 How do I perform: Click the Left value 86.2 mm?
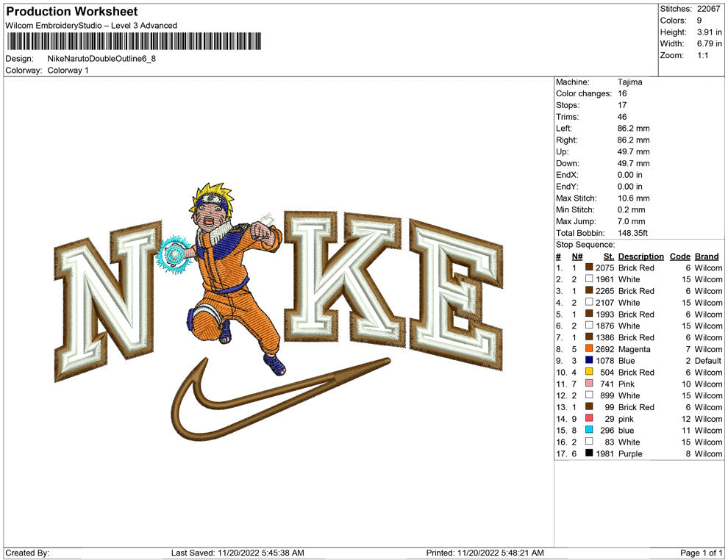point(634,129)
